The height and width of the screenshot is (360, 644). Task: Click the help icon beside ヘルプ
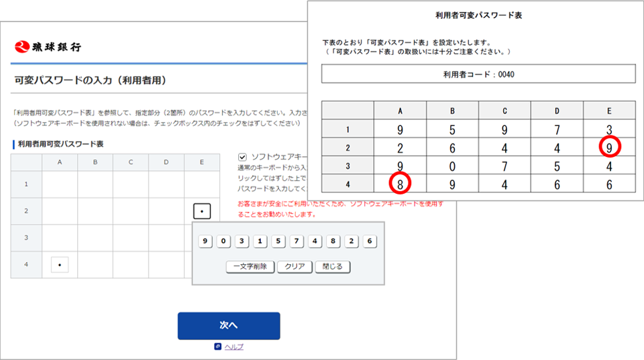click(217, 347)
